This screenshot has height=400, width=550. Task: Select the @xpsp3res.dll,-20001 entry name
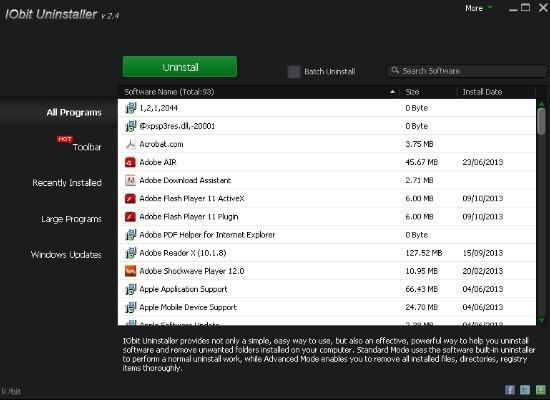tap(177, 126)
